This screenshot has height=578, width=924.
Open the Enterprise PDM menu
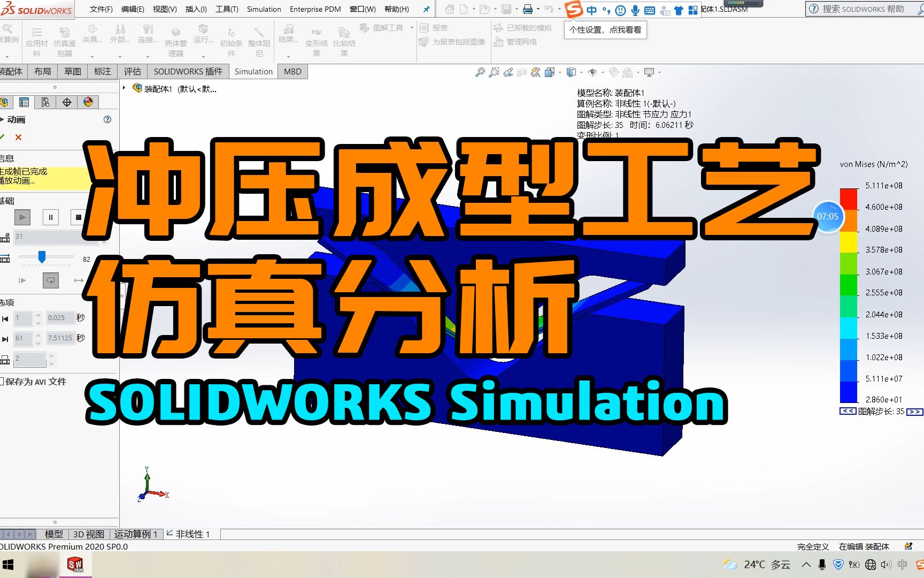tap(315, 9)
